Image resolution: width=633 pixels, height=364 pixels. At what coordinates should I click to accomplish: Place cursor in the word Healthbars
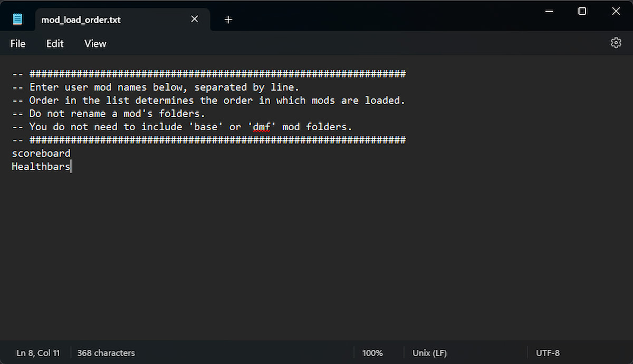(41, 167)
